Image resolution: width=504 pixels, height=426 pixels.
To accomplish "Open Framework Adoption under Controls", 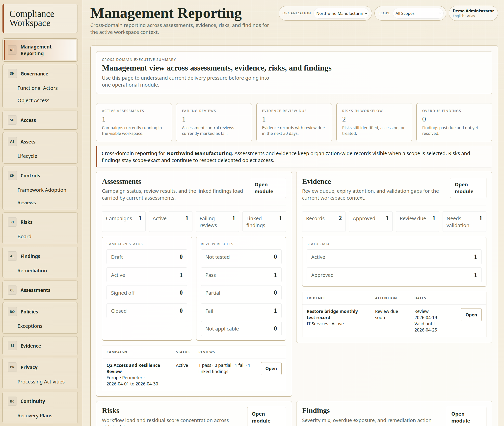I will 42,190.
